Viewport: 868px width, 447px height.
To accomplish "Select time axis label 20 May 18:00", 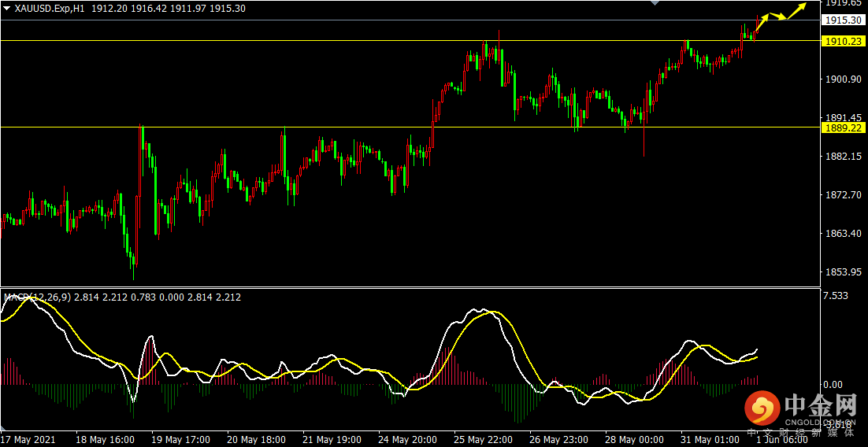I will click(x=256, y=440).
